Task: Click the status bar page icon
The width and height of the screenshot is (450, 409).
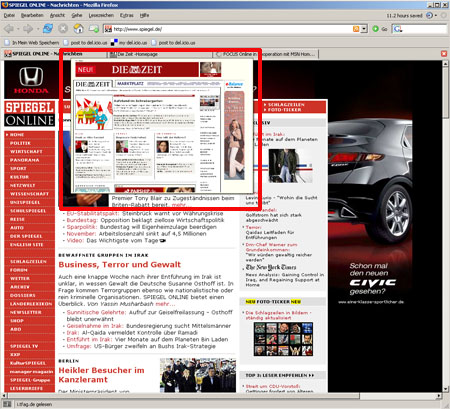Action: click(x=7, y=404)
